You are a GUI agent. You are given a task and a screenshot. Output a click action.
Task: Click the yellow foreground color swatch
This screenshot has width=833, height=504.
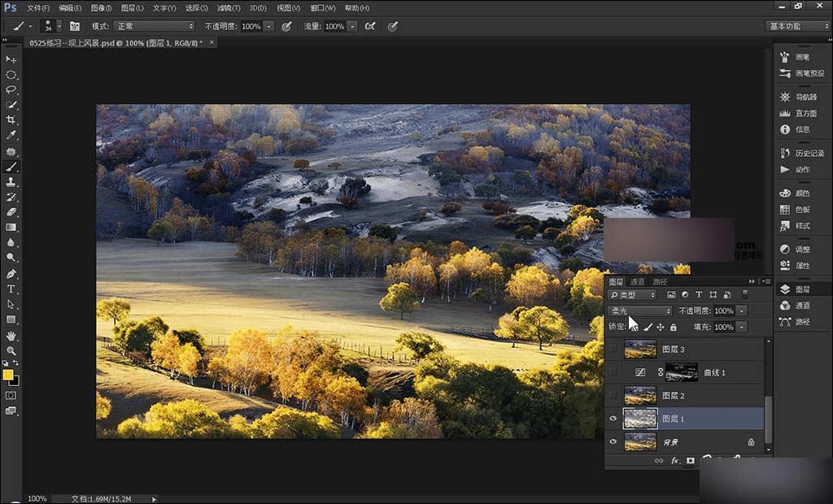[8, 375]
